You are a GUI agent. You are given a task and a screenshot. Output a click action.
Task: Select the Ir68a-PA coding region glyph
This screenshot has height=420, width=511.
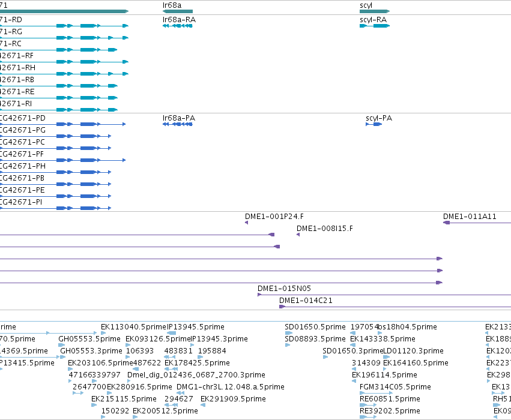coord(178,124)
